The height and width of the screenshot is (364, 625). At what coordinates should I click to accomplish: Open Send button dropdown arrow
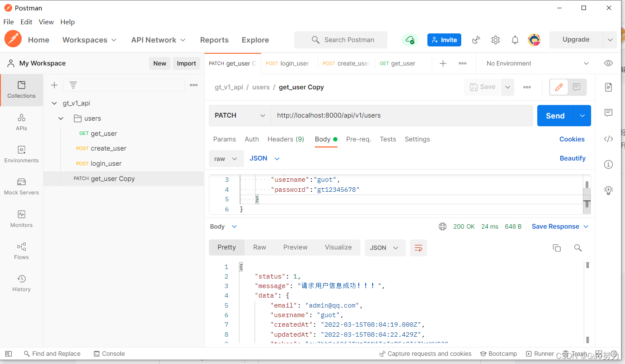click(x=582, y=115)
